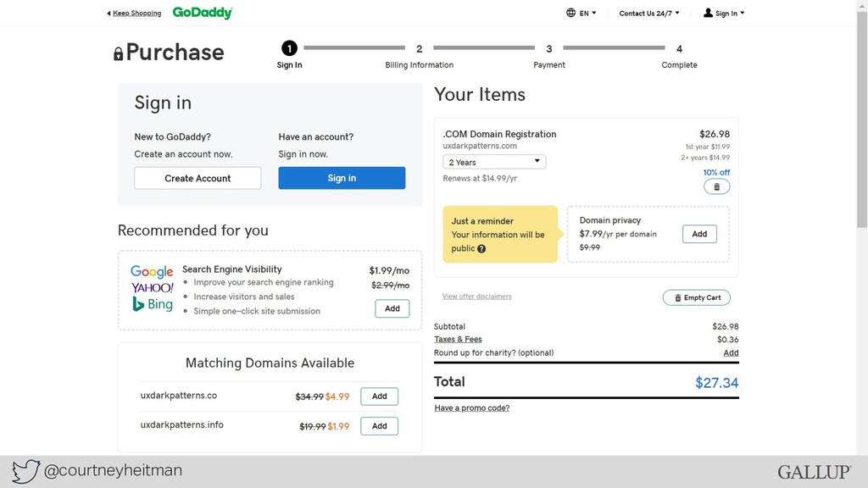Viewport: 868px width, 488px height.
Task: Click the lock icon beside Purchase
Action: coord(118,53)
